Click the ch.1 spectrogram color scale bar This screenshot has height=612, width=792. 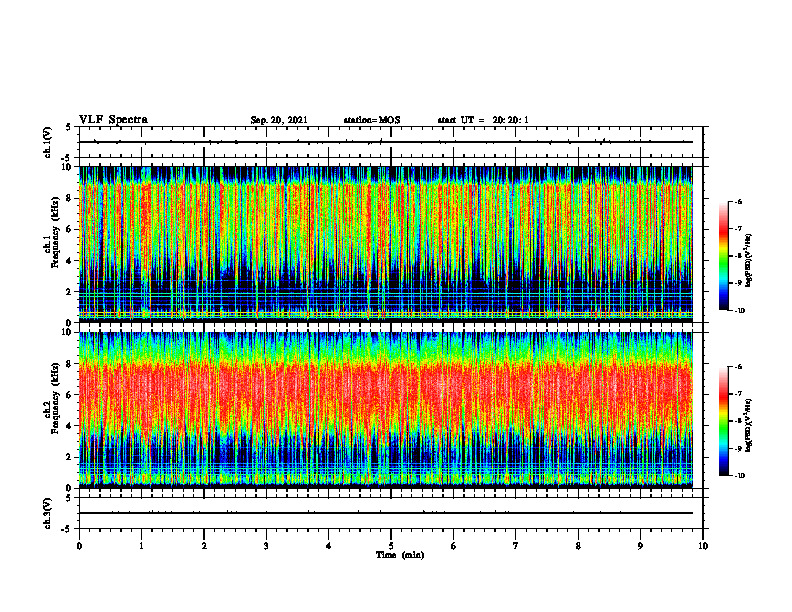[x=723, y=256]
